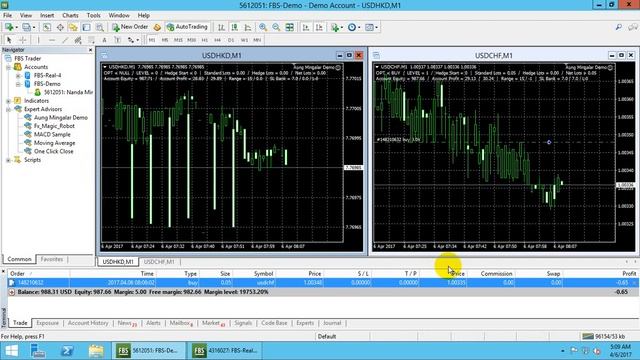Toggle chart shift
Image resolution: width=640 pixels, height=360 pixels.
(x=319, y=27)
